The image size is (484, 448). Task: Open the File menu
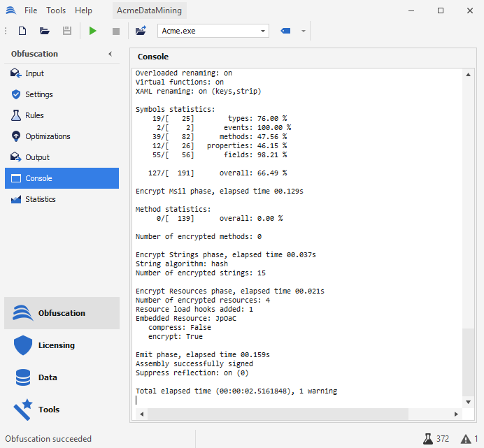click(x=31, y=10)
